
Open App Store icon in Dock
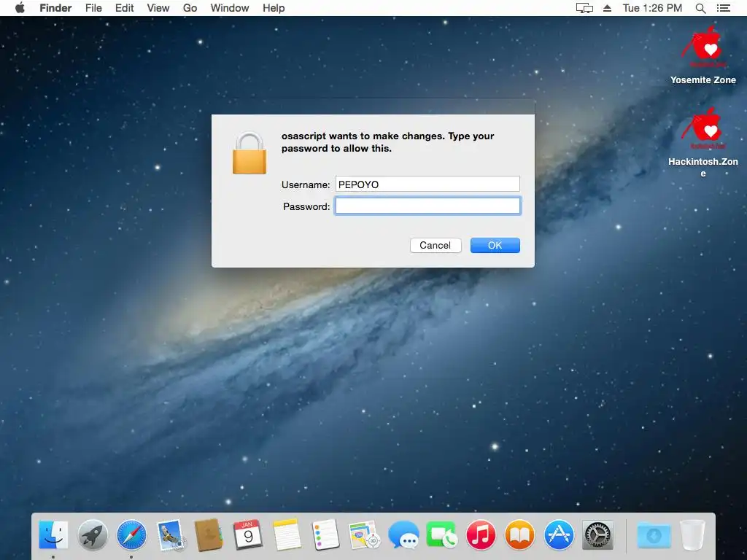559,534
